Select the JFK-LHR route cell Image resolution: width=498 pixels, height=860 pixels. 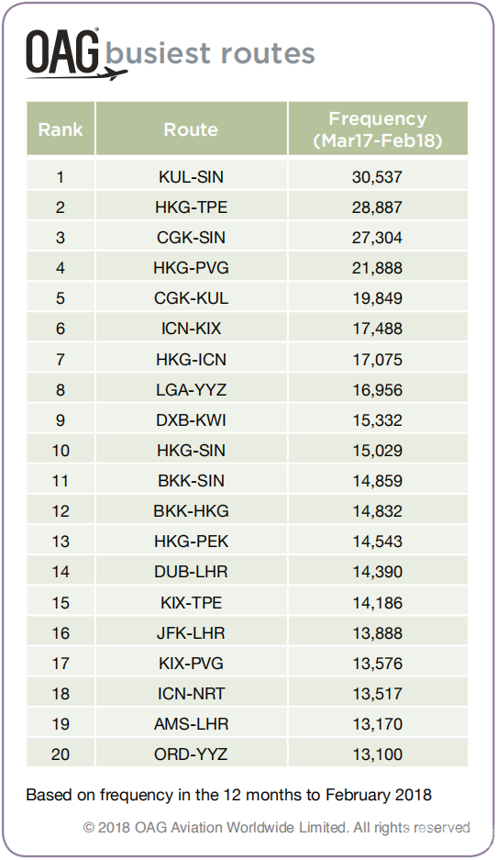pyautogui.click(x=191, y=633)
